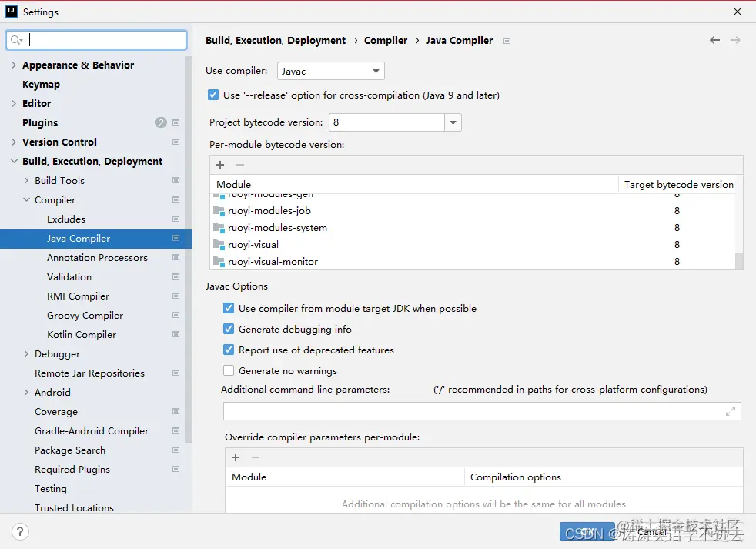This screenshot has width=756, height=549.
Task: Add an override compiler parameters module
Action: point(236,457)
